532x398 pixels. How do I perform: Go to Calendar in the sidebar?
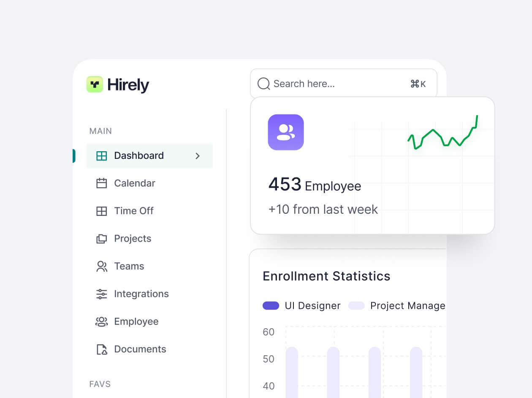(x=135, y=183)
